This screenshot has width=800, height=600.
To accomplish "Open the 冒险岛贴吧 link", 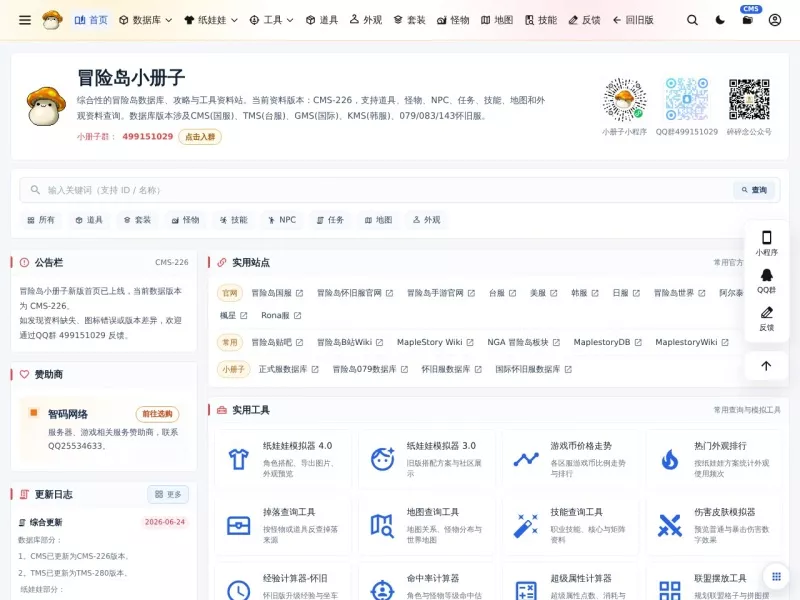I will (277, 342).
